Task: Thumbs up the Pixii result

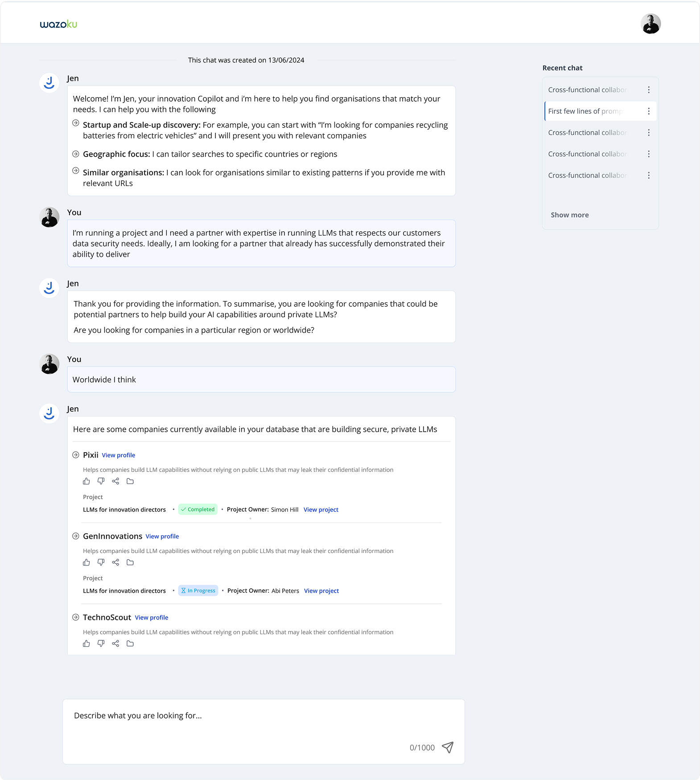Action: [x=86, y=481]
